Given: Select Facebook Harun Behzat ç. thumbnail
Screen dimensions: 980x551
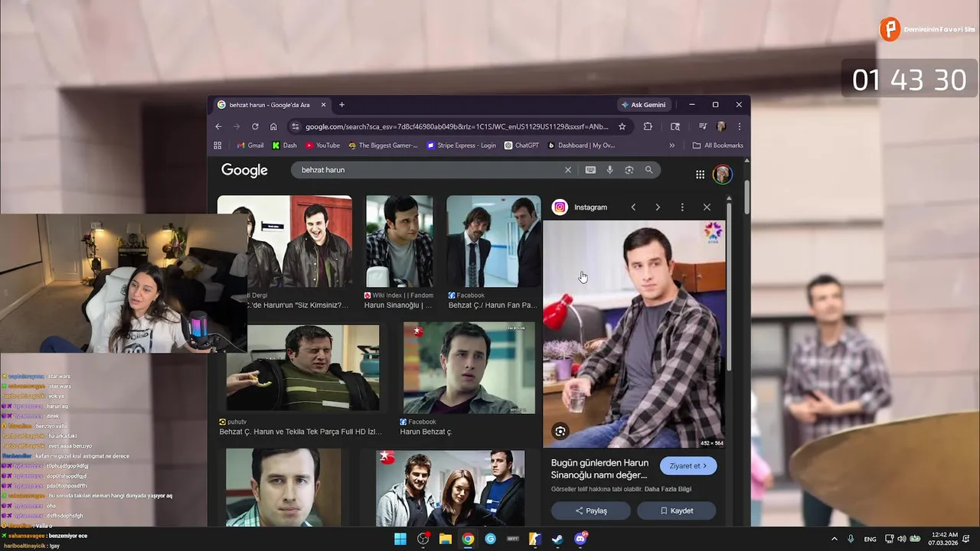Looking at the screenshot, I should click(469, 367).
